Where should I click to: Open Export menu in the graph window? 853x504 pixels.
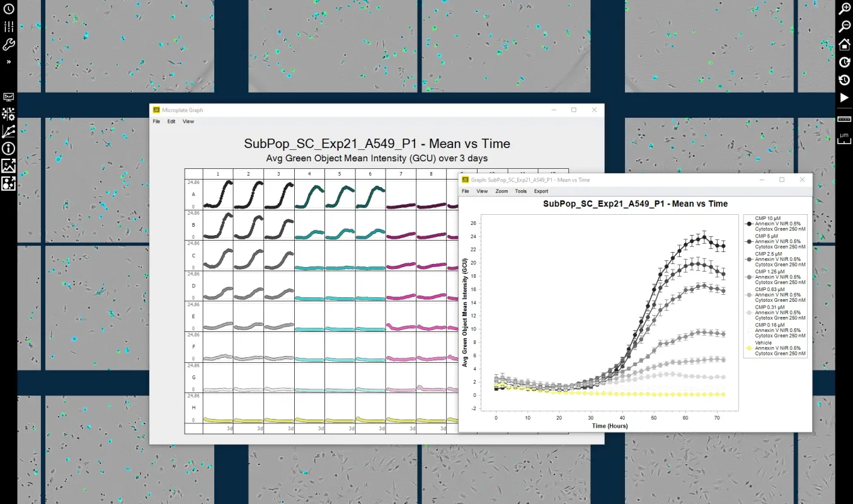[x=541, y=191]
